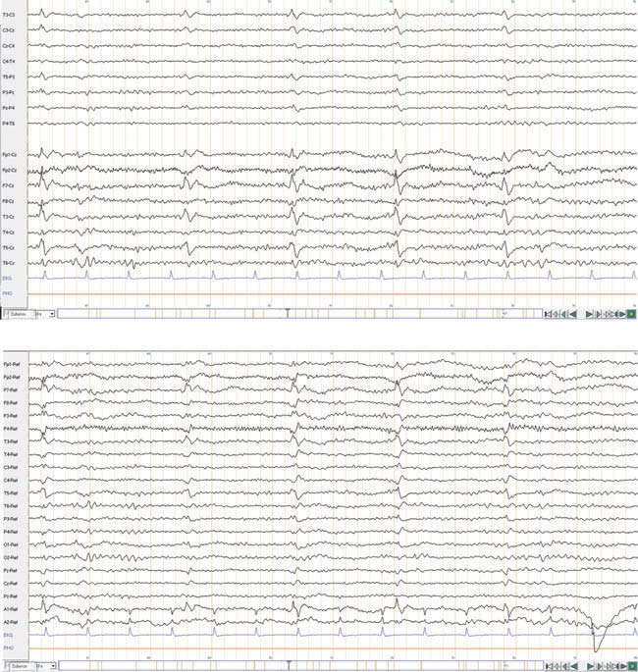Viewport: 638px width, 672px height.
Task: Click the PHO channel label in lower panel
Action: (9, 647)
